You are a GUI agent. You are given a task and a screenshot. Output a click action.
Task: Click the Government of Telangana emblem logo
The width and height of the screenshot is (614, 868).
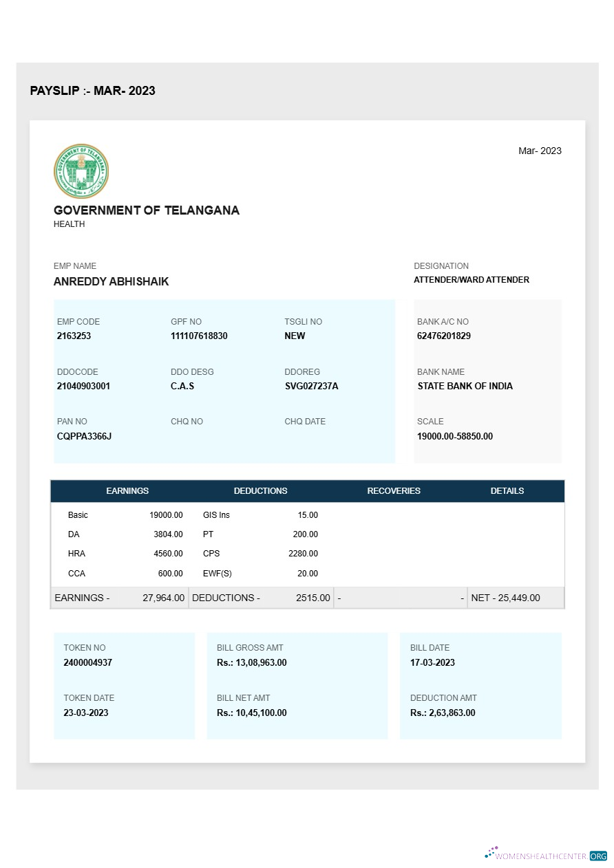(x=81, y=171)
